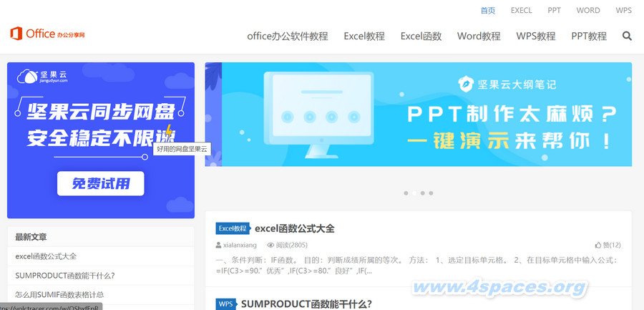Select the first carousel dot
The height and width of the screenshot is (310, 644).
pos(406,193)
